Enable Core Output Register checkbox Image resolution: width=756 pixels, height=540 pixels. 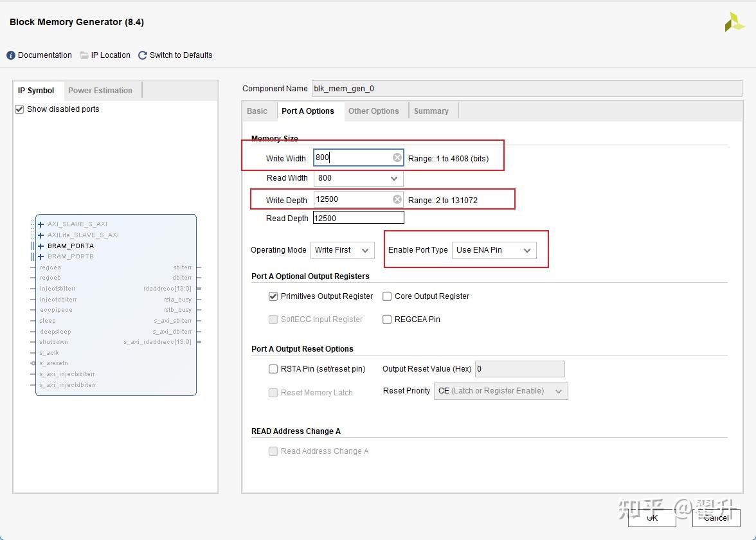click(387, 296)
